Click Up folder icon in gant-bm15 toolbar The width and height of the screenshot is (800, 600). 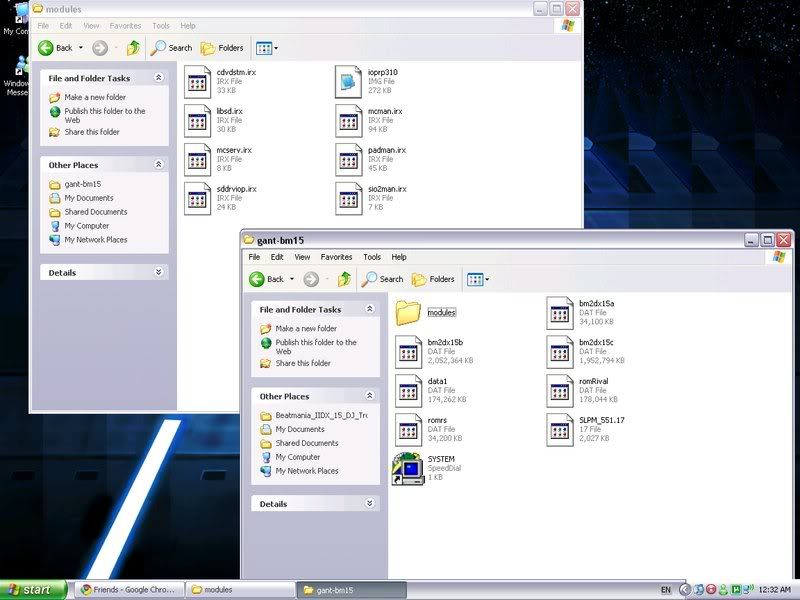pyautogui.click(x=344, y=279)
